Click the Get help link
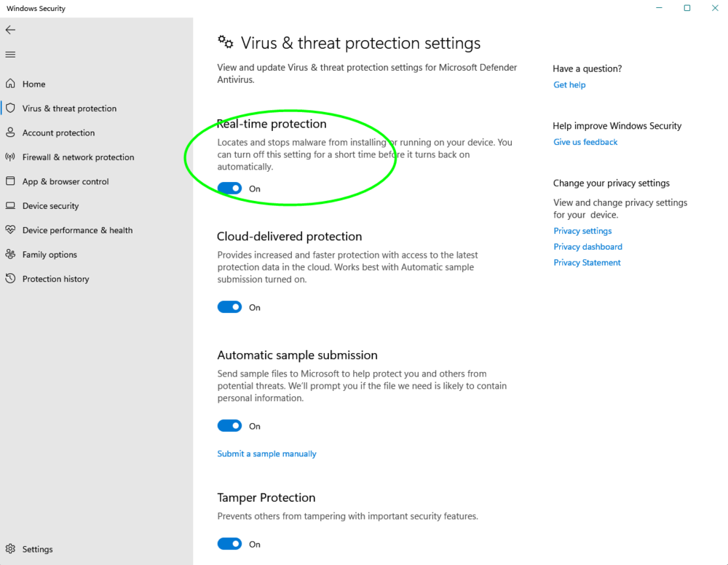Viewport: 728px width, 565px height. click(569, 85)
